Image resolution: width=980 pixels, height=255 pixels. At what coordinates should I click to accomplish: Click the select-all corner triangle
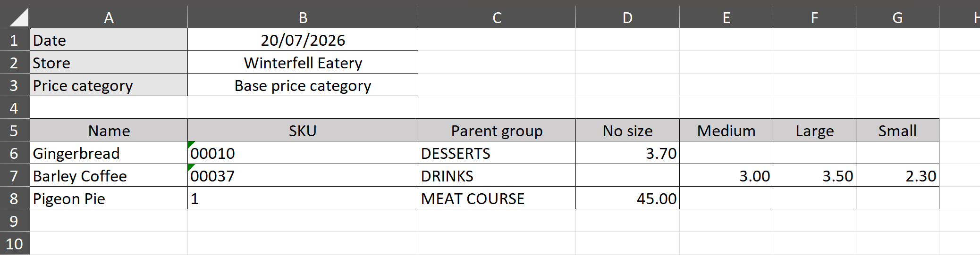coord(19,17)
